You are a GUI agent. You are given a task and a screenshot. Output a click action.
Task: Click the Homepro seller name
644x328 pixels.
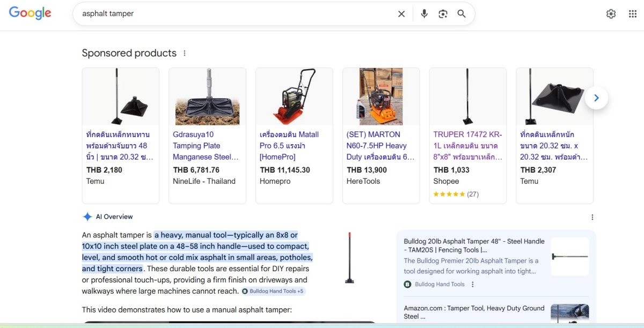[x=275, y=181]
